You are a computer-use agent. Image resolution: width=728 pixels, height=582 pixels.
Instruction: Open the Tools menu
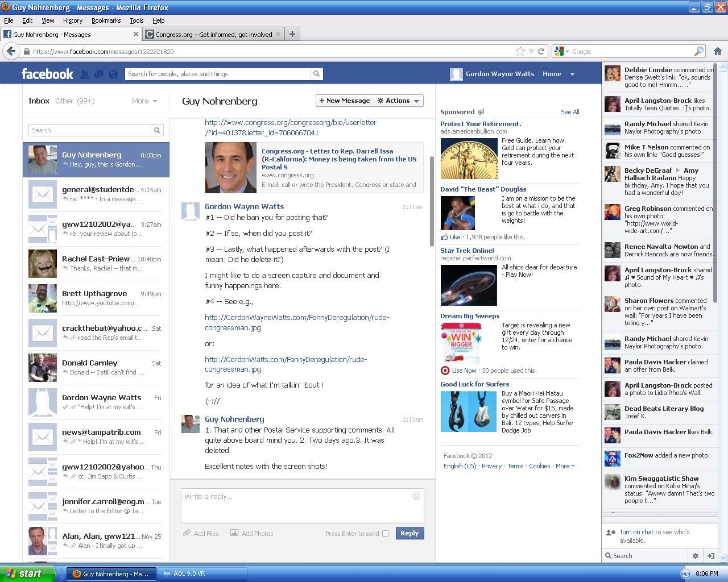136,20
